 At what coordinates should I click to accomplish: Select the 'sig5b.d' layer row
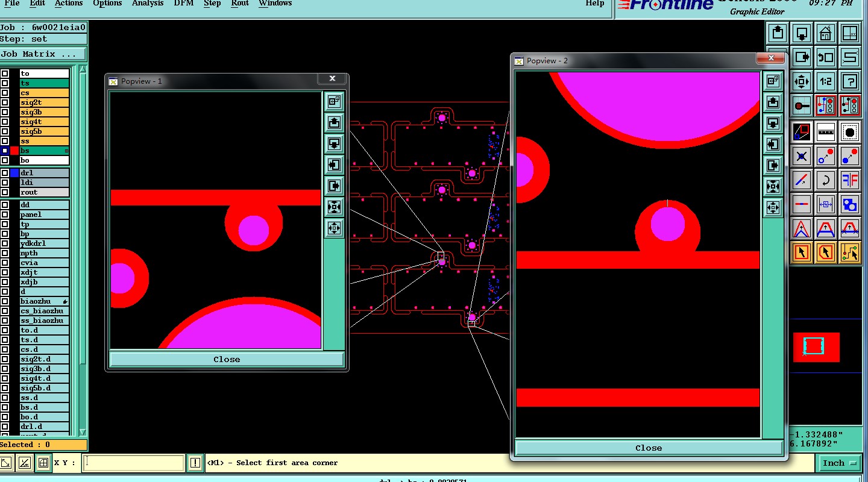(44, 388)
